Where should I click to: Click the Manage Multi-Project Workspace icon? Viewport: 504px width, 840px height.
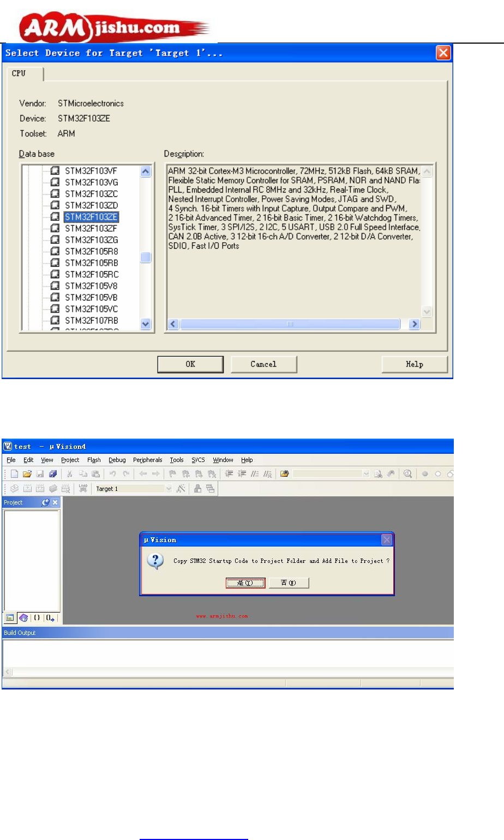210,489
